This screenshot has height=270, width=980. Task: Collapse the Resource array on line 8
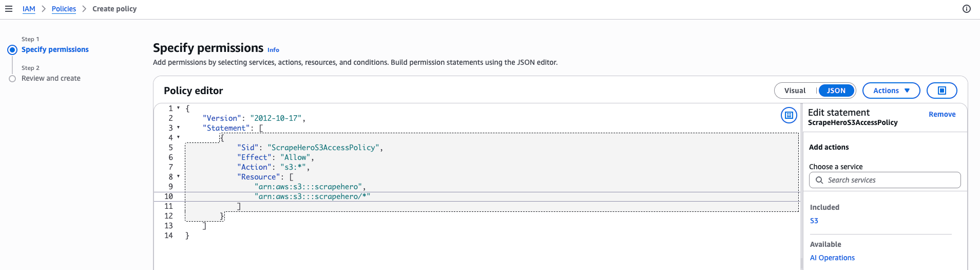click(x=178, y=176)
